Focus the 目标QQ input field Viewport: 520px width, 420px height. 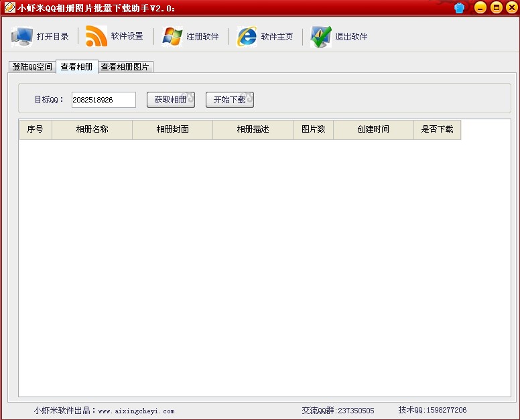(x=104, y=100)
